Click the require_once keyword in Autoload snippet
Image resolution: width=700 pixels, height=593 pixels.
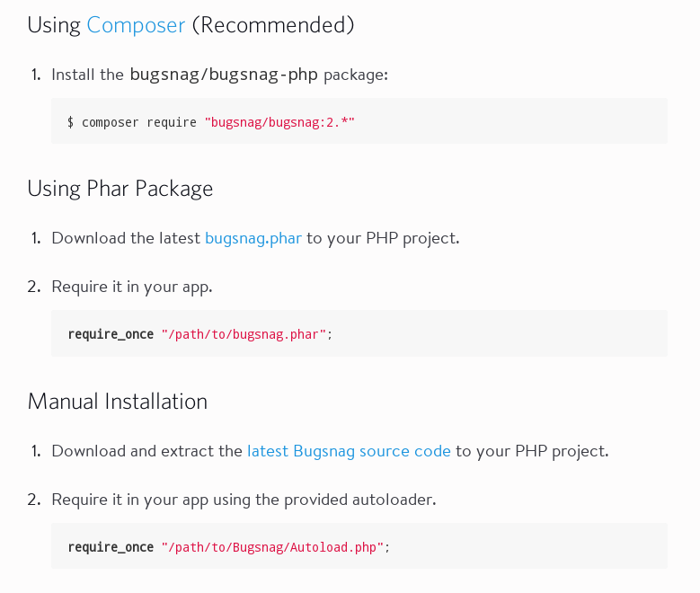pos(111,546)
